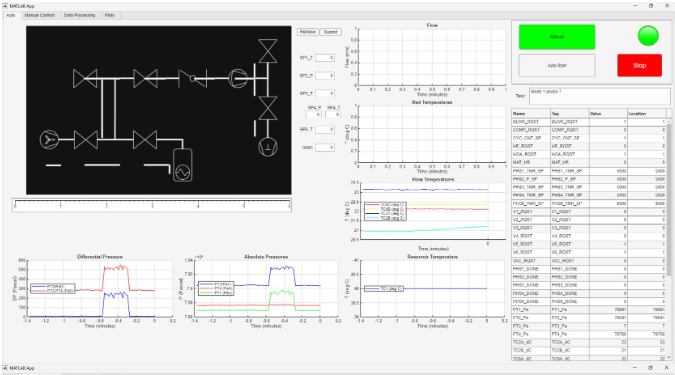
Task: Select COMP_RQST in the Tag column
Action: pyautogui.click(x=570, y=130)
